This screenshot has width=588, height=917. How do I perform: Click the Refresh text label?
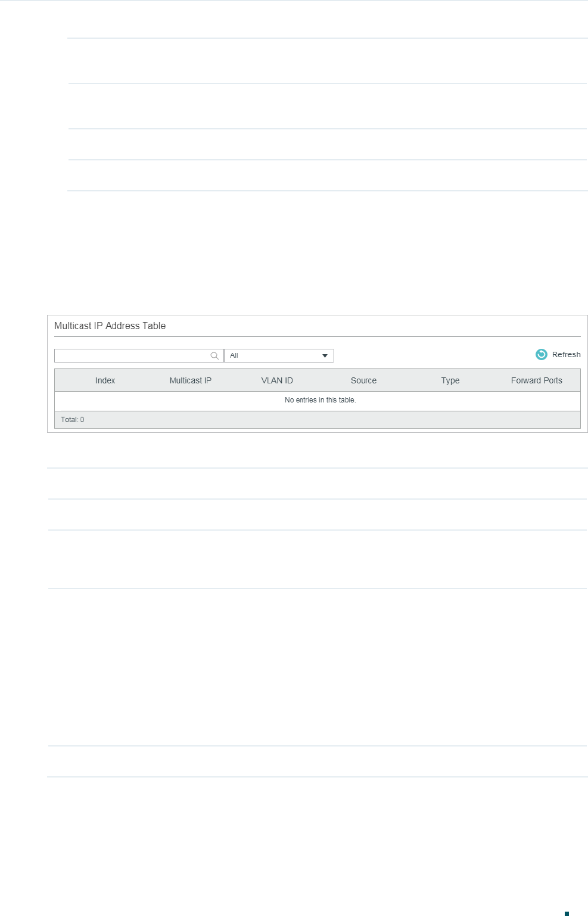(x=566, y=355)
